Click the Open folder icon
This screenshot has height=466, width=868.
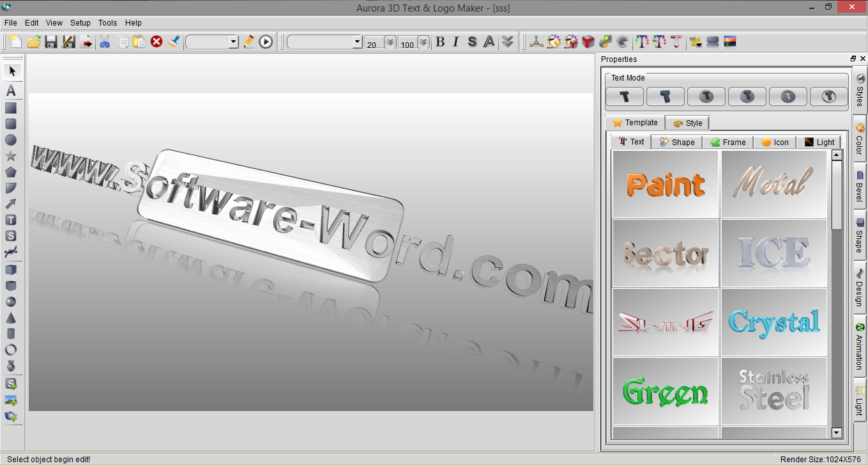34,42
